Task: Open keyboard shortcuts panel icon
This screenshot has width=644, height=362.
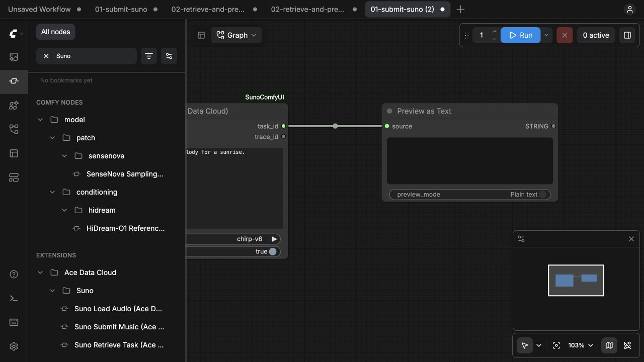Action: click(x=14, y=322)
